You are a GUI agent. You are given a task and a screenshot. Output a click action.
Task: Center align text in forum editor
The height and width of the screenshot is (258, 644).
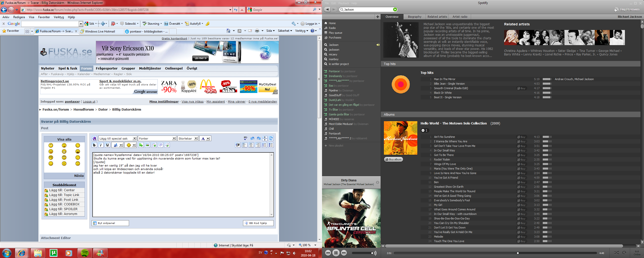[251, 145]
